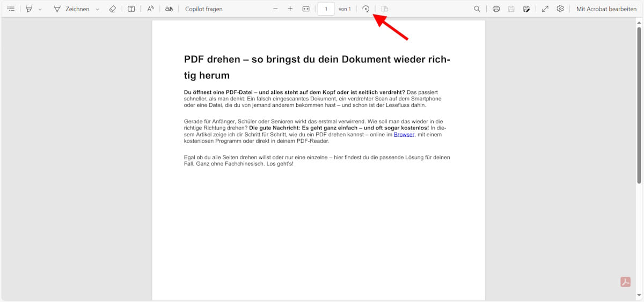This screenshot has width=644, height=302.
Task: Save the PDF file
Action: click(511, 9)
